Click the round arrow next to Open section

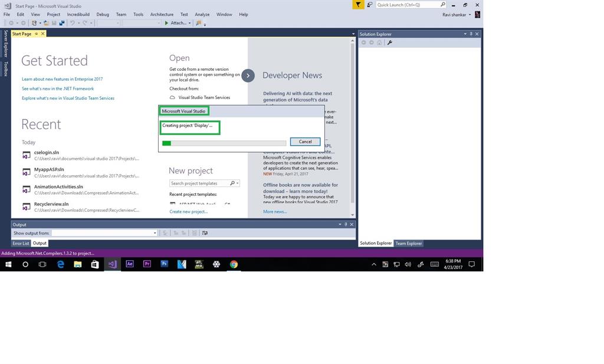click(248, 76)
